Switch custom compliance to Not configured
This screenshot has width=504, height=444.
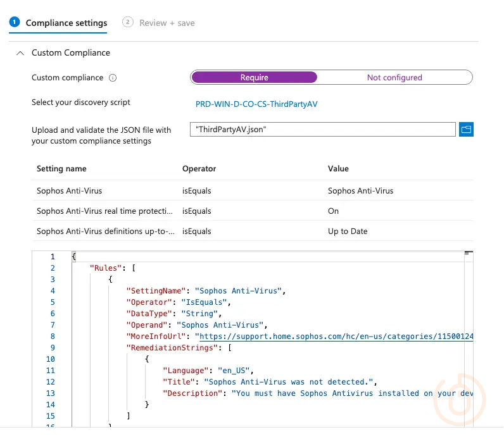(x=394, y=77)
